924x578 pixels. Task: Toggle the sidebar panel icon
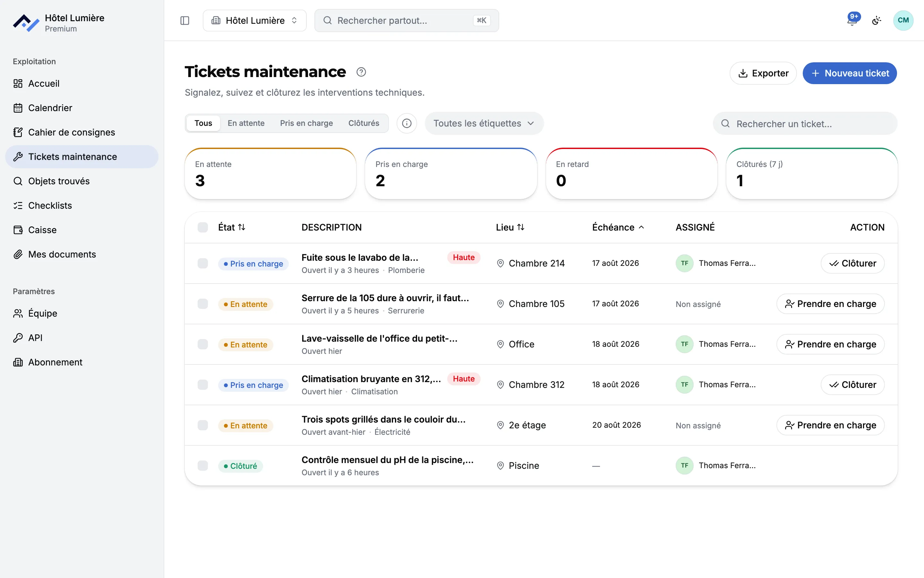coord(185,20)
